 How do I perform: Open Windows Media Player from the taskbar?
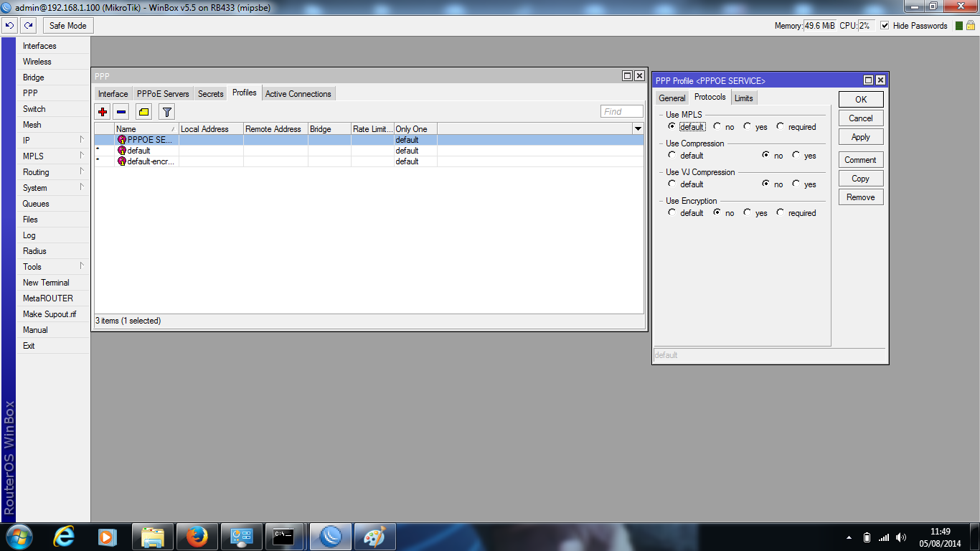[x=106, y=537]
